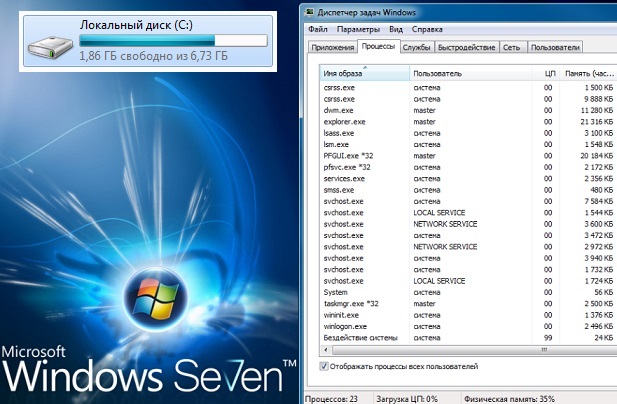
Task: Show the Пользователи tab
Action: [x=555, y=47]
